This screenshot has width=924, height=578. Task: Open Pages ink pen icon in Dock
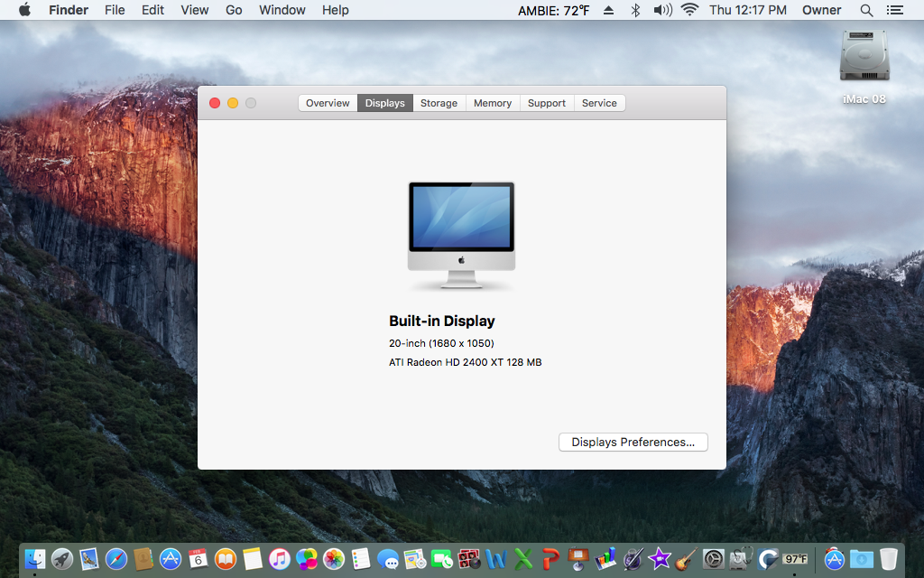[x=633, y=558]
